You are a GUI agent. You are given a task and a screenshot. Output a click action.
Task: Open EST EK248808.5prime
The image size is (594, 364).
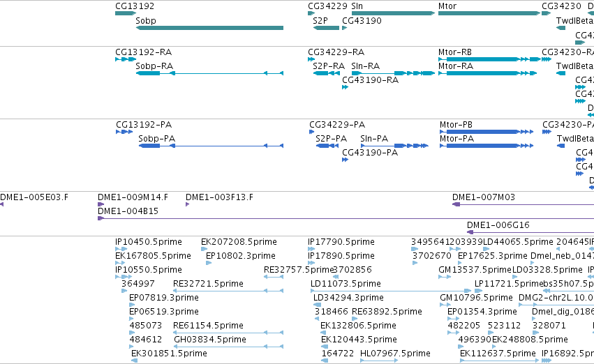(x=530, y=340)
